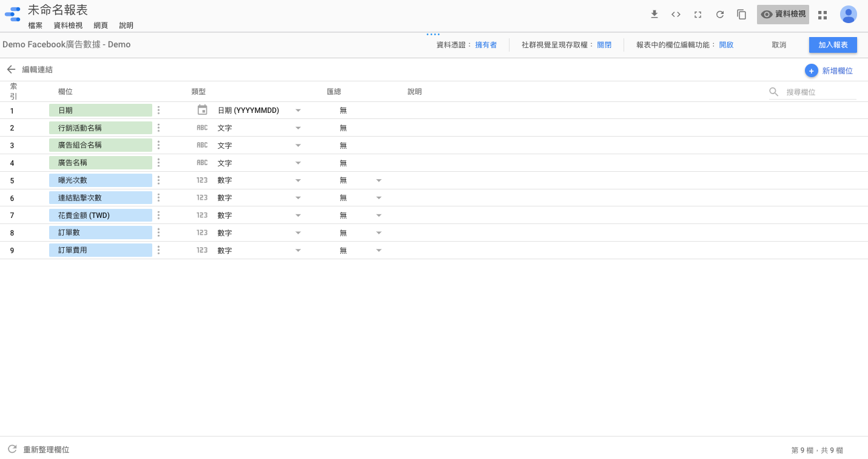
Task: Toggle 報表中的欄位編輯功能 setting 開啟
Action: pyautogui.click(x=726, y=45)
